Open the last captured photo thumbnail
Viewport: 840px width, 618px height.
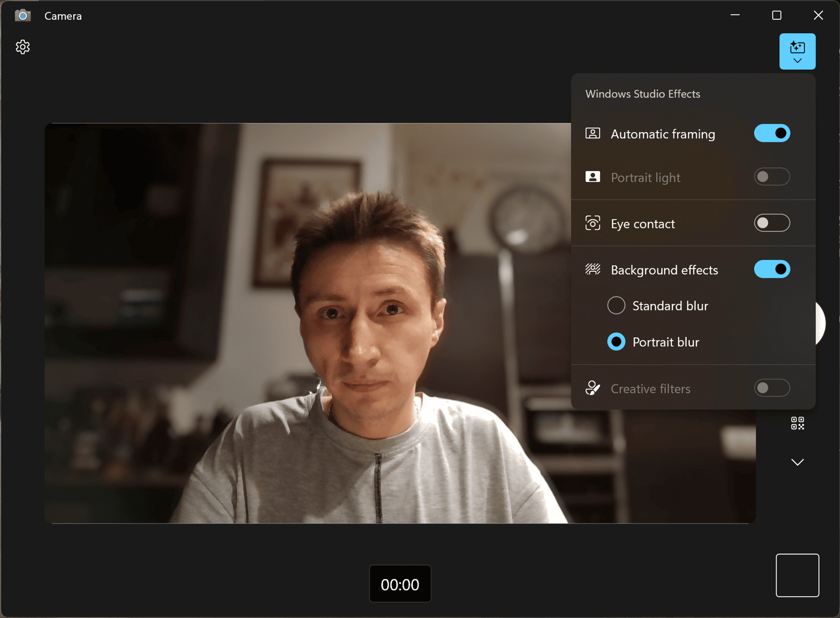[x=797, y=575]
